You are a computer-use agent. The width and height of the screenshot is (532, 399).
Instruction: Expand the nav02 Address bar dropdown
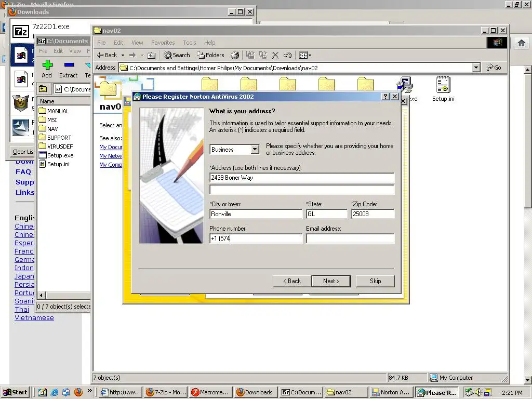click(x=476, y=68)
